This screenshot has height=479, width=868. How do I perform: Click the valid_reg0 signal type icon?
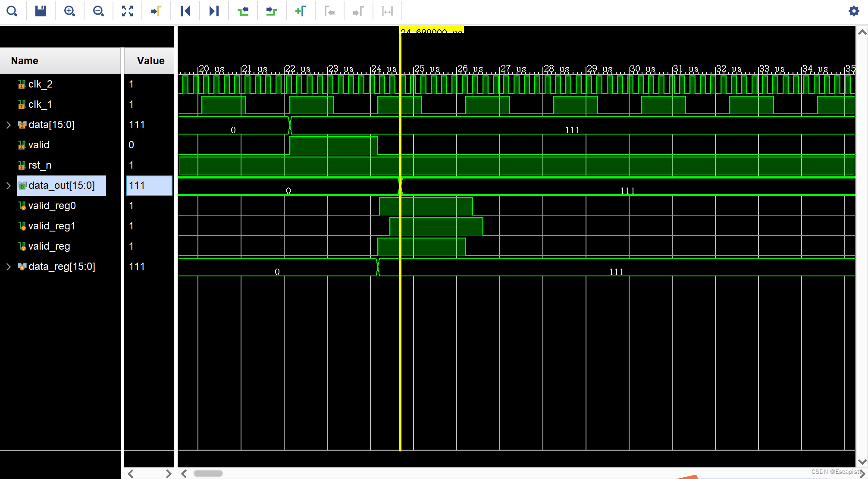click(22, 206)
